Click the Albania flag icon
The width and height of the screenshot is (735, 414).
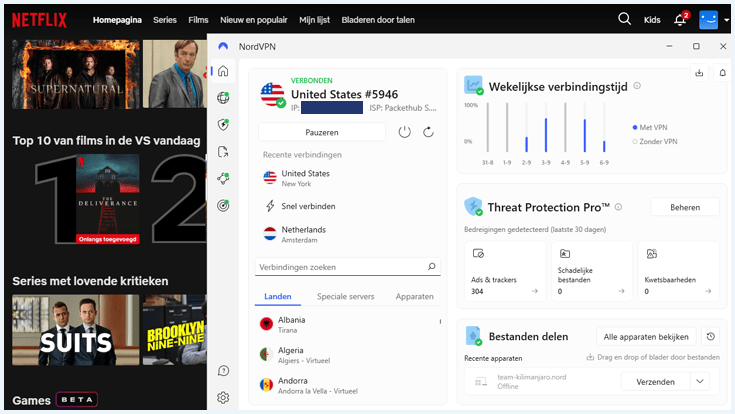pyautogui.click(x=266, y=324)
